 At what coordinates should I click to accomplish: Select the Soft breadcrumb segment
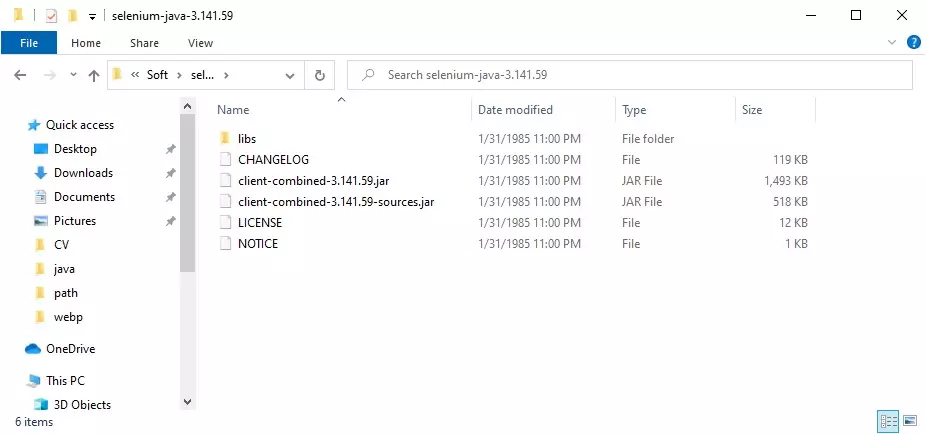157,75
